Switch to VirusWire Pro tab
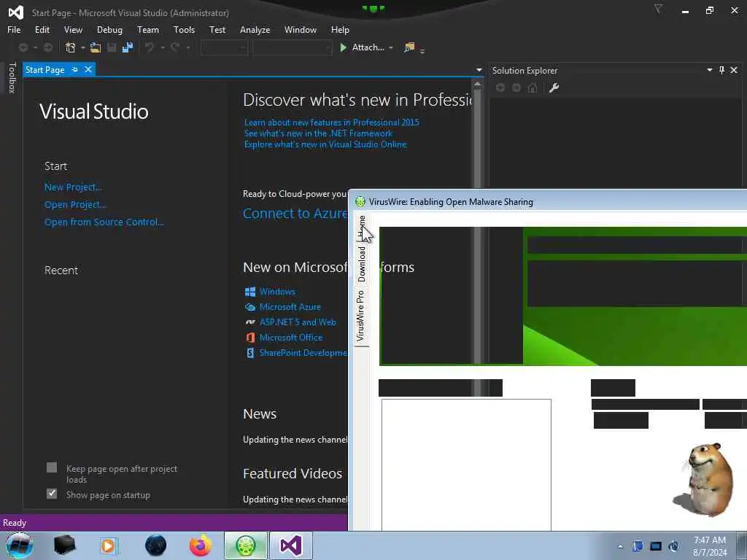The image size is (747, 560). [361, 316]
